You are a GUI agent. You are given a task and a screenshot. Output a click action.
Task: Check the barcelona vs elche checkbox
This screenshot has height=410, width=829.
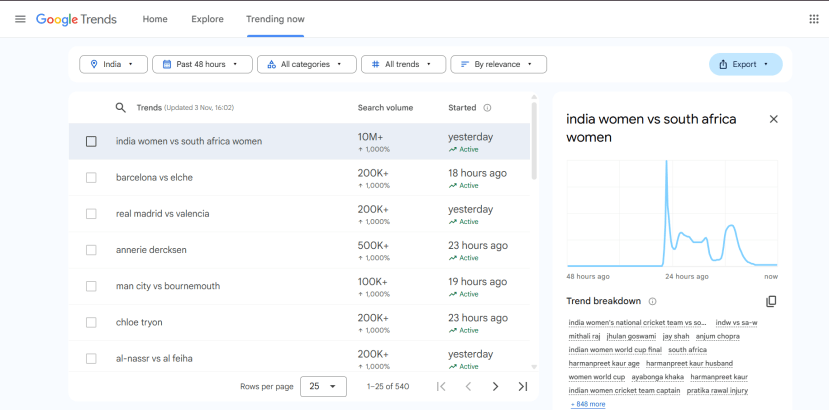point(91,177)
